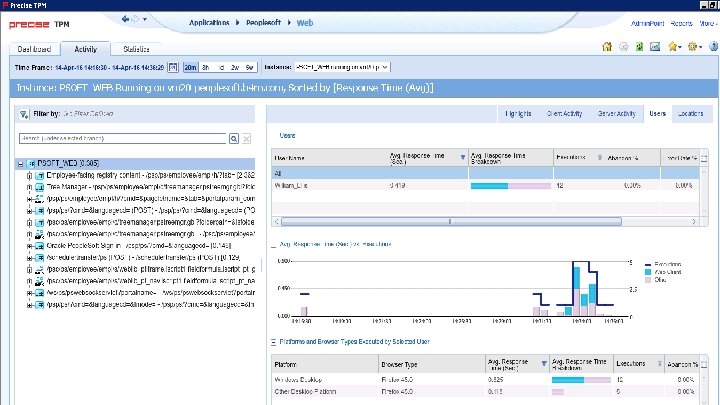
Task: Open the AdminPoint link
Action: point(647,23)
